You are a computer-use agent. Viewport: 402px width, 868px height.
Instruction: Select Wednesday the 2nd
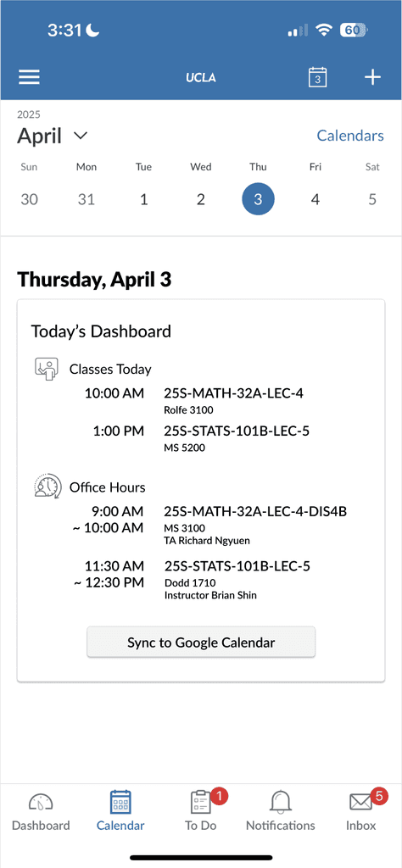coord(201,199)
